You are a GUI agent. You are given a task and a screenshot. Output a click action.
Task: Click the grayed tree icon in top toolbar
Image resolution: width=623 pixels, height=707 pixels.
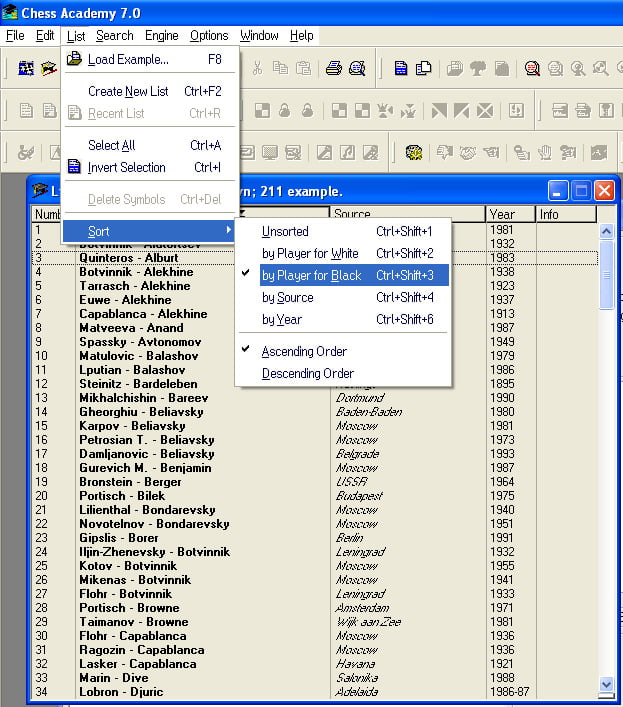pos(478,68)
